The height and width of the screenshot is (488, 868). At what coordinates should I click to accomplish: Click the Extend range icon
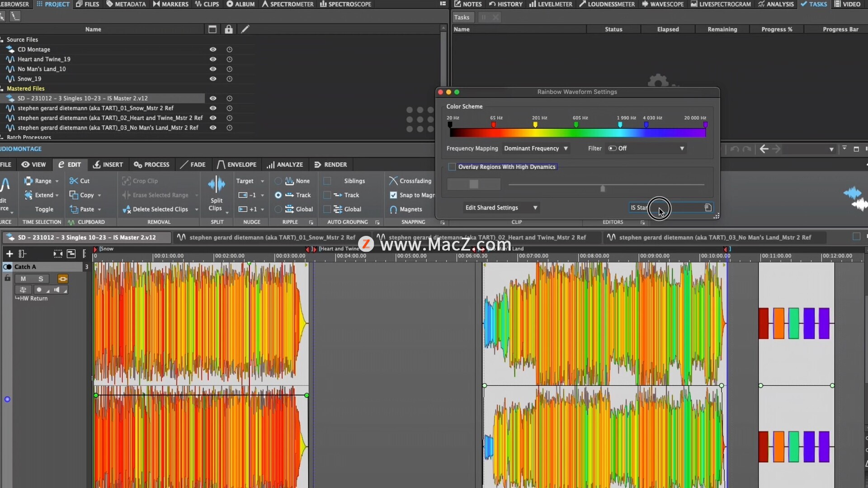(28, 195)
